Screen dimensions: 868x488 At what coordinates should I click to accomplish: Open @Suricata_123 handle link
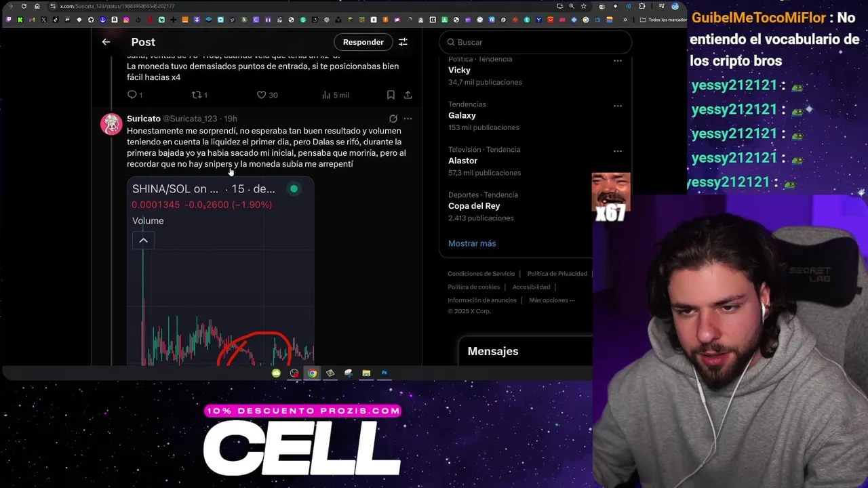click(x=190, y=119)
